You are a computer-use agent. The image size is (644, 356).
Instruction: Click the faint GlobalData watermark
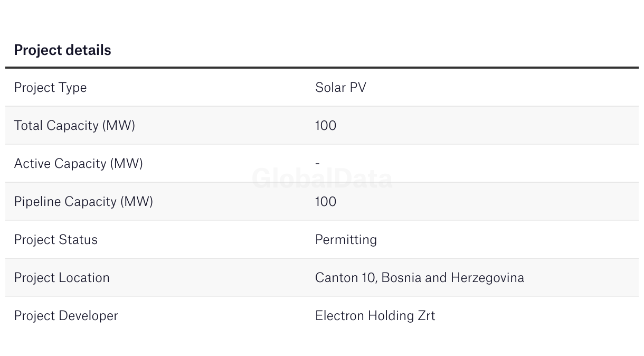(x=322, y=179)
